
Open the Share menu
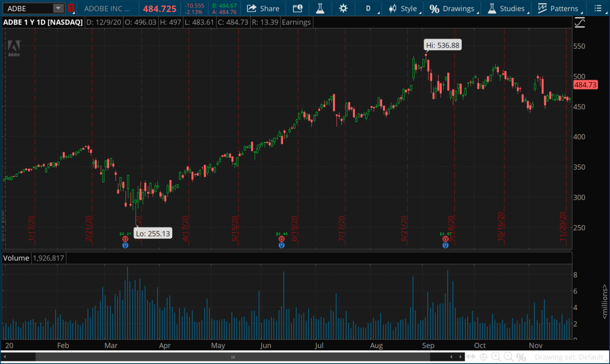[263, 8]
